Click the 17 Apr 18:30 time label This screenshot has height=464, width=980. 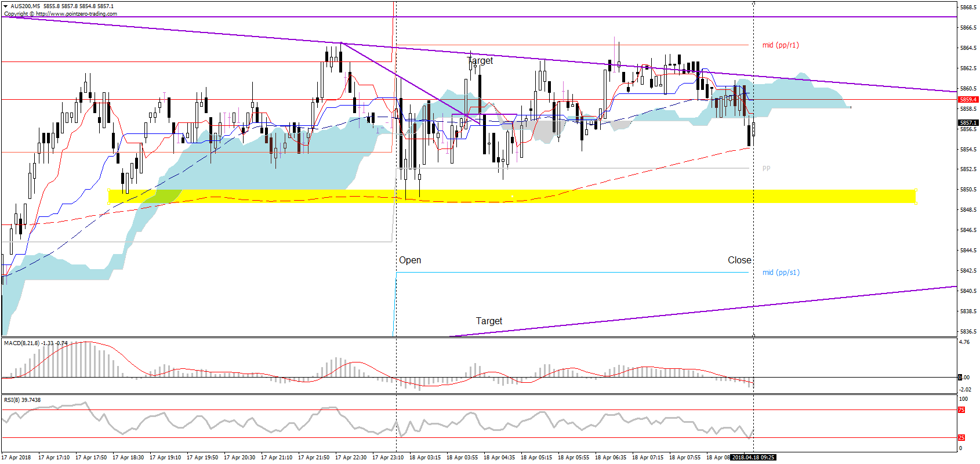[128, 457]
